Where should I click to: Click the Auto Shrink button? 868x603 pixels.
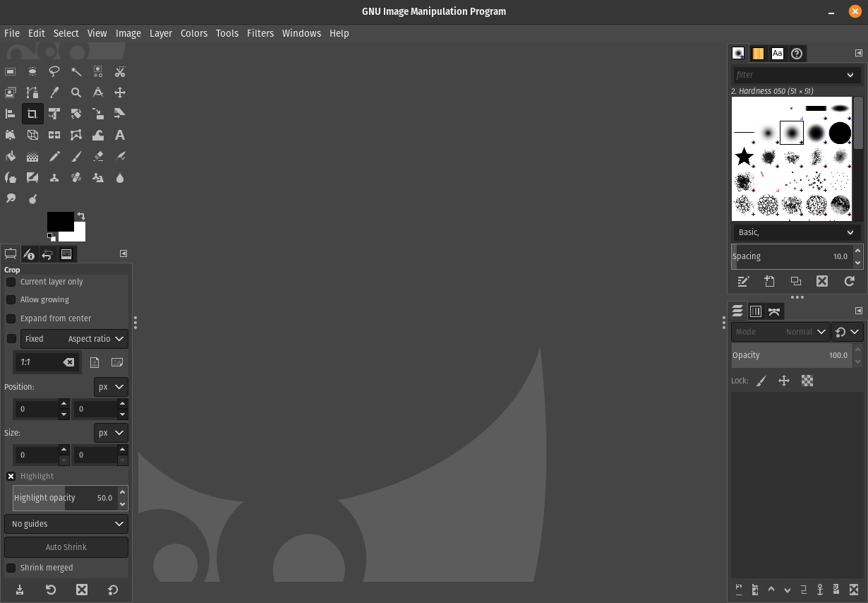(66, 547)
